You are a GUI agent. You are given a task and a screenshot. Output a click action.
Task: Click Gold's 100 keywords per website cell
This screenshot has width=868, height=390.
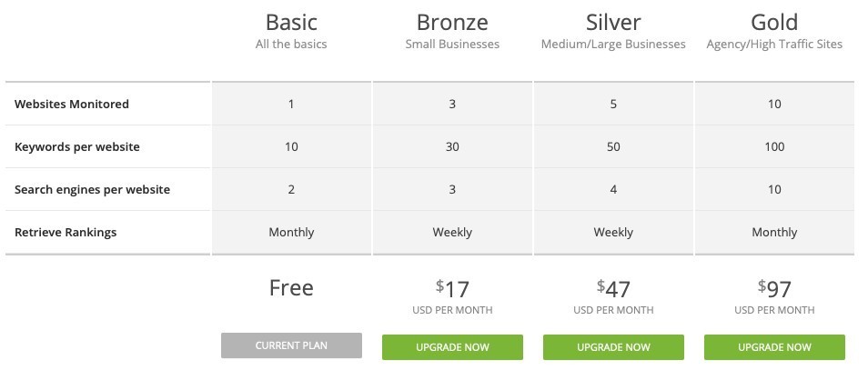coord(774,146)
